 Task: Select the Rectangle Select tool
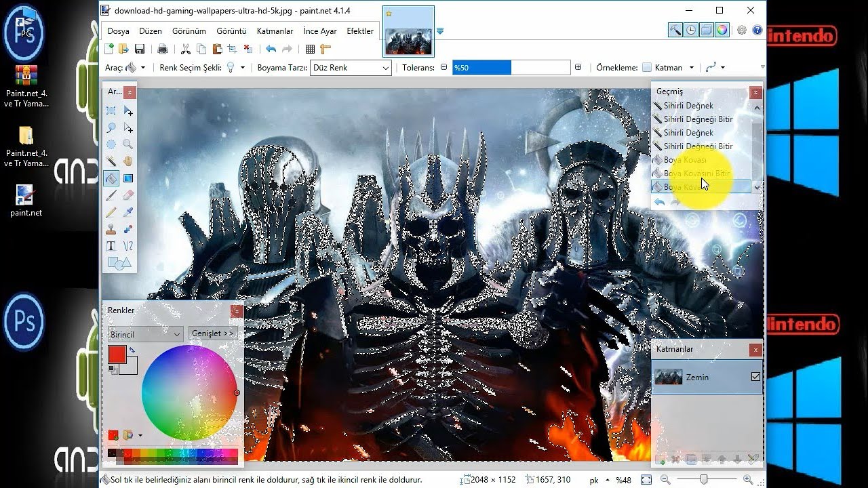point(111,110)
